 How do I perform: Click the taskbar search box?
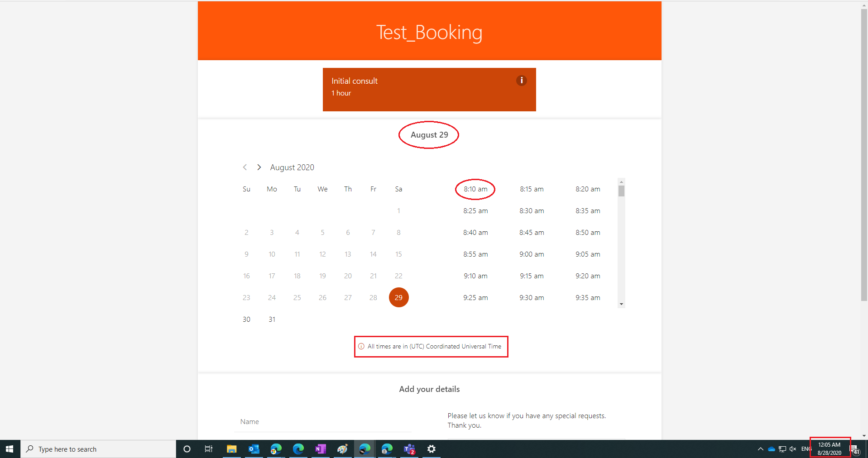(x=98, y=449)
